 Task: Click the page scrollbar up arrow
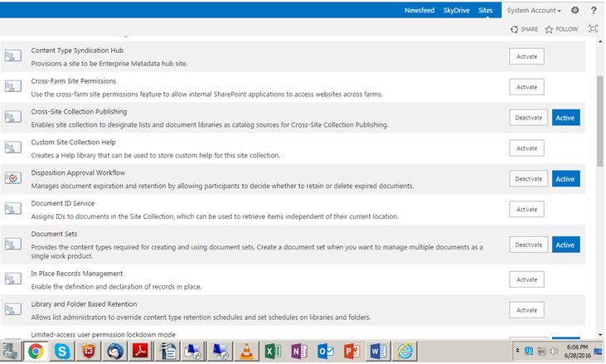coord(600,41)
